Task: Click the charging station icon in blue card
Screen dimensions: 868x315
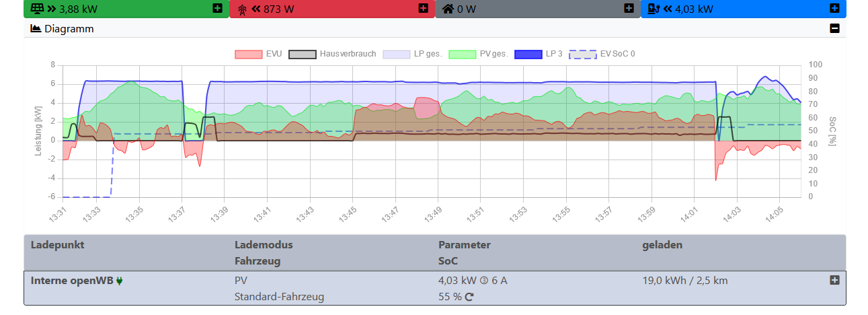Action: [x=654, y=9]
